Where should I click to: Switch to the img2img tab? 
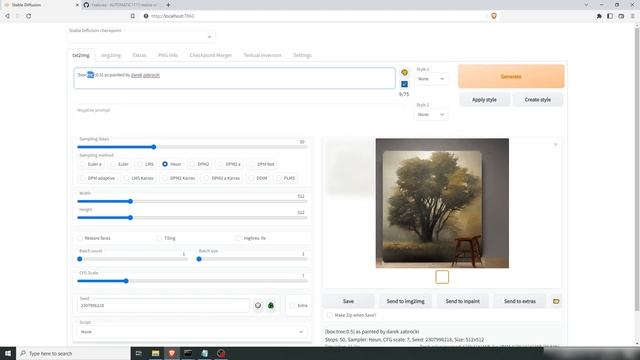pyautogui.click(x=111, y=55)
